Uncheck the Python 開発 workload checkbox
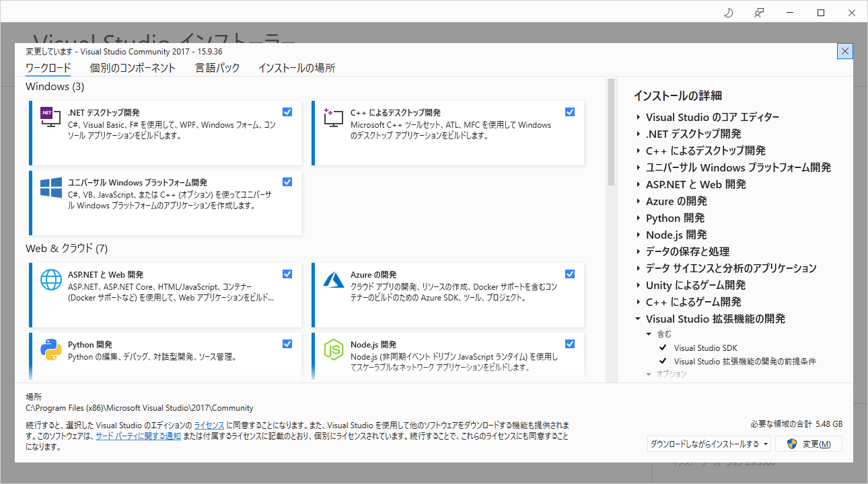 click(x=287, y=344)
